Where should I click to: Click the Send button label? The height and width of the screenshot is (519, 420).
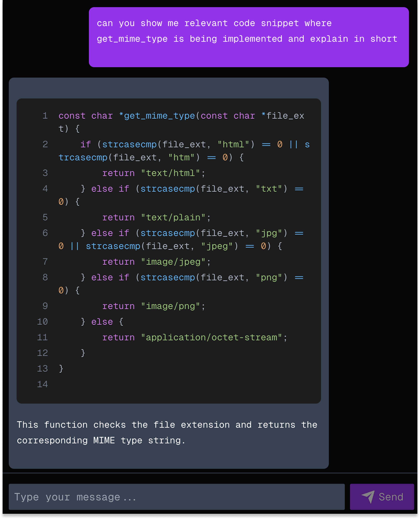tap(391, 497)
